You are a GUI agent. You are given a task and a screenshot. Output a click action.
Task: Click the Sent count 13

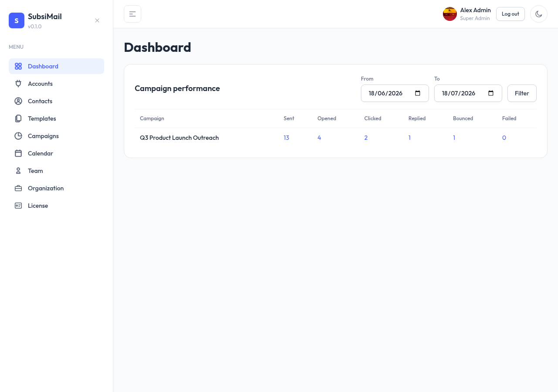coord(286,138)
